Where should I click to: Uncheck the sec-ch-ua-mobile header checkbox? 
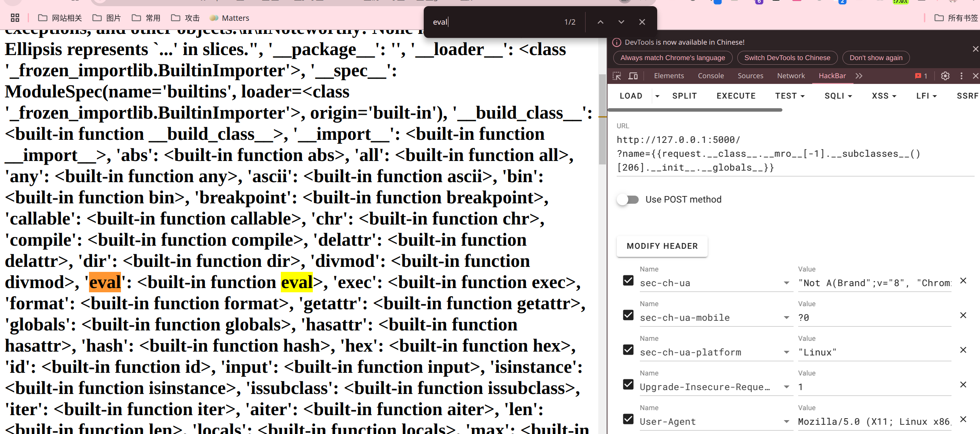[x=628, y=315]
